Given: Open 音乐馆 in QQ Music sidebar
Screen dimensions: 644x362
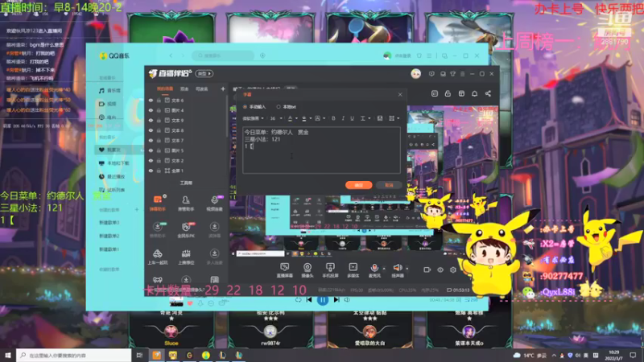Looking at the screenshot, I should click(109, 90).
